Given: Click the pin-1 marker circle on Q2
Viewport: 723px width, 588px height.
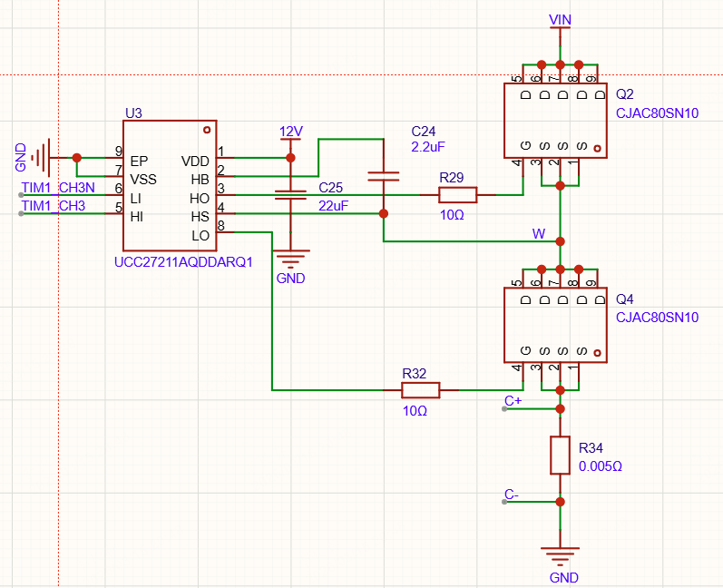Looking at the screenshot, I should pos(598,149).
